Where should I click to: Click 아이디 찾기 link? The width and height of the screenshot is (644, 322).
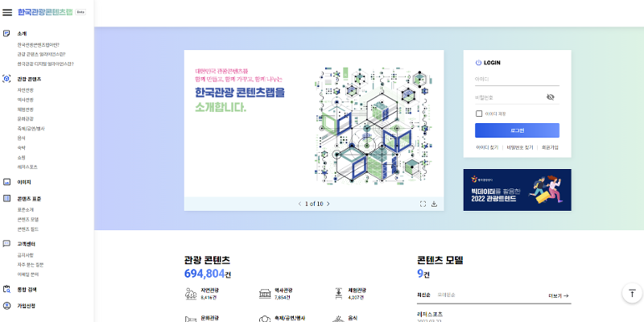coord(487,147)
